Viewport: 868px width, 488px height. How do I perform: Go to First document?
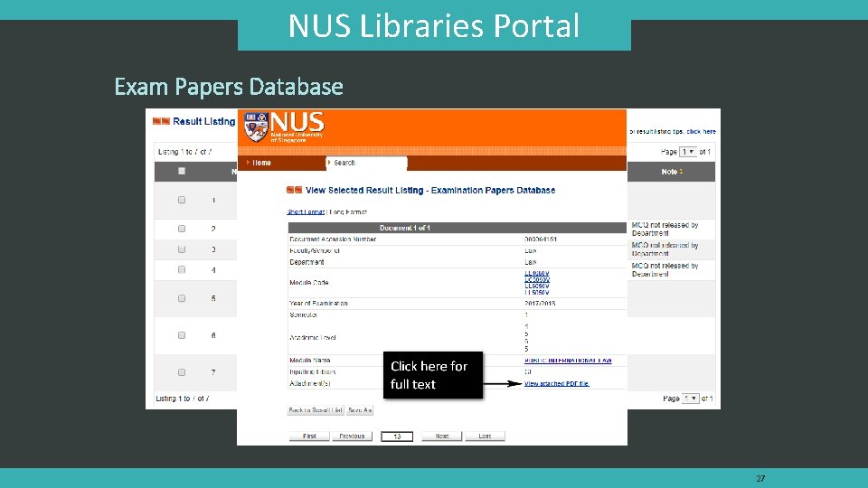point(309,436)
